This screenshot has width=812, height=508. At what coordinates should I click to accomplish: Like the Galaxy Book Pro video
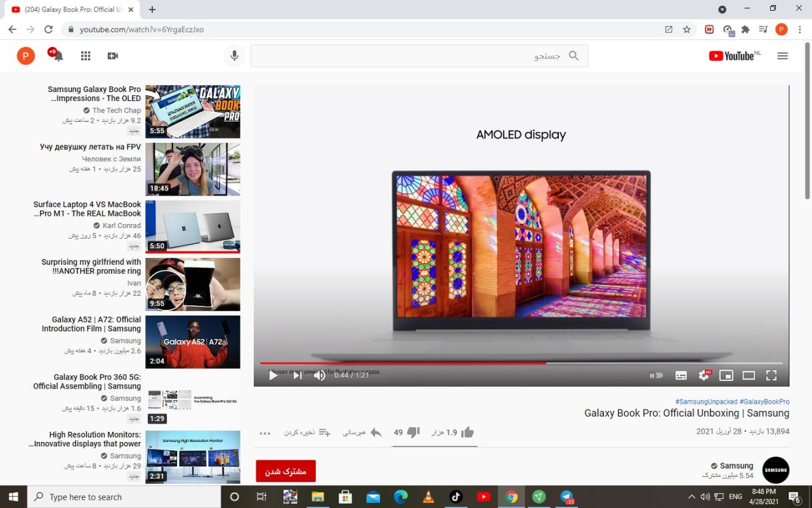click(468, 432)
